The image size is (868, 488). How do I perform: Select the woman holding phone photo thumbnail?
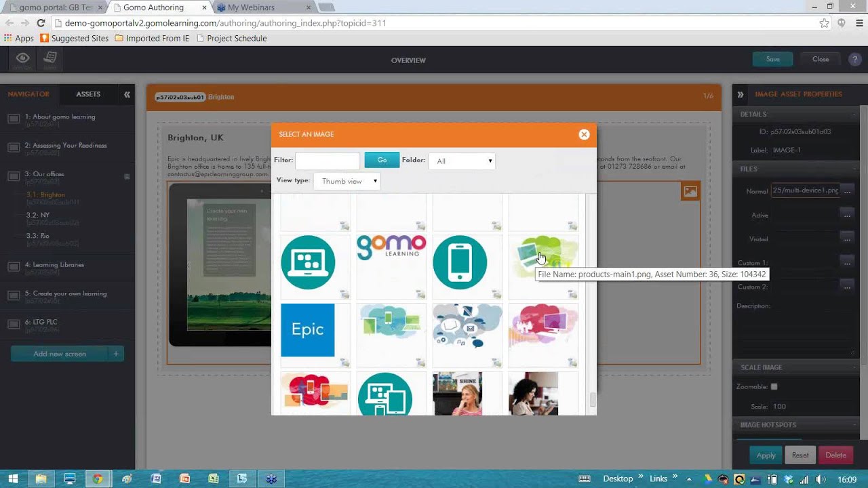(x=534, y=394)
